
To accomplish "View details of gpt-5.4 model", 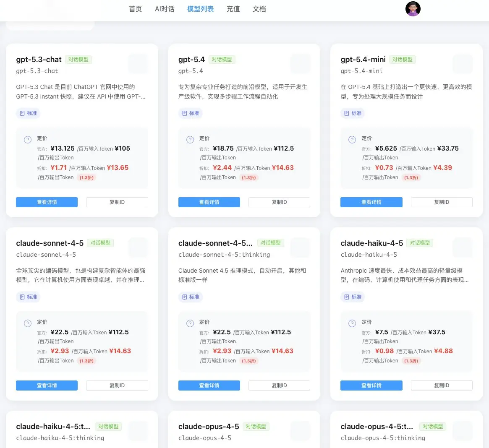I will tap(209, 202).
